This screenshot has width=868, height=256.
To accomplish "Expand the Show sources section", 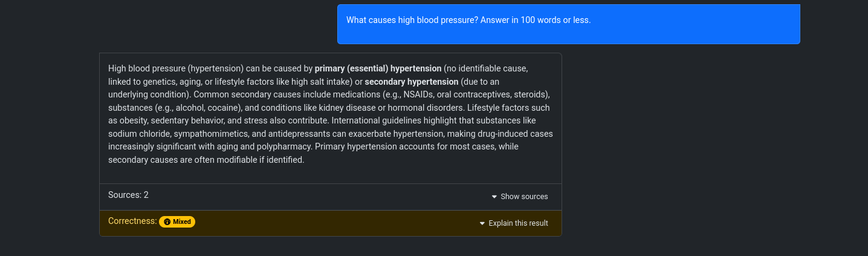I will [519, 197].
